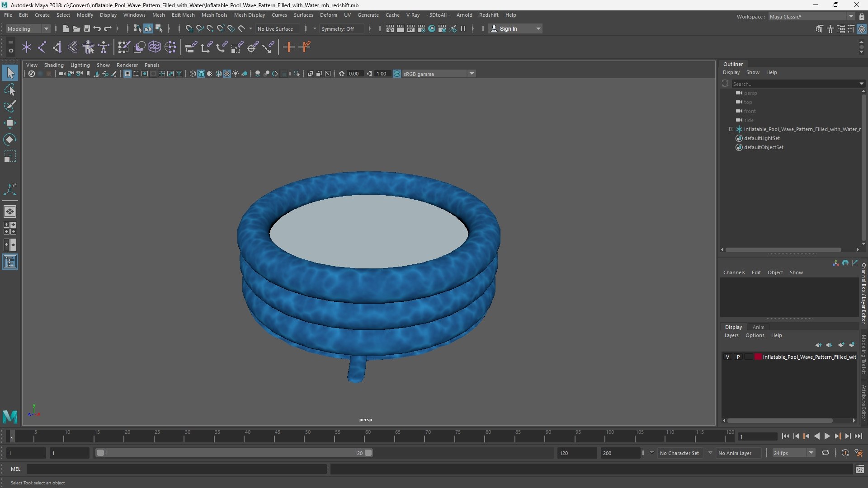
Task: Open the 24 fps frame rate dropdown
Action: [x=793, y=453]
